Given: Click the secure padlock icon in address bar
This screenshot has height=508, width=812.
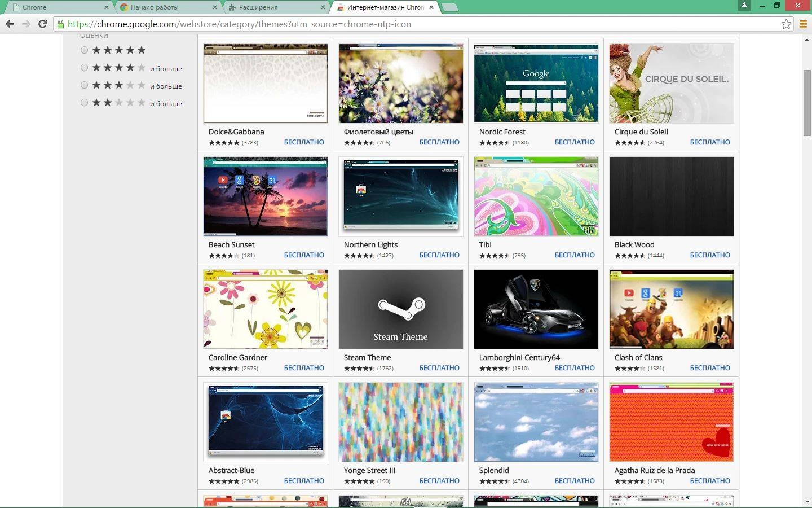Looking at the screenshot, I should (60, 24).
